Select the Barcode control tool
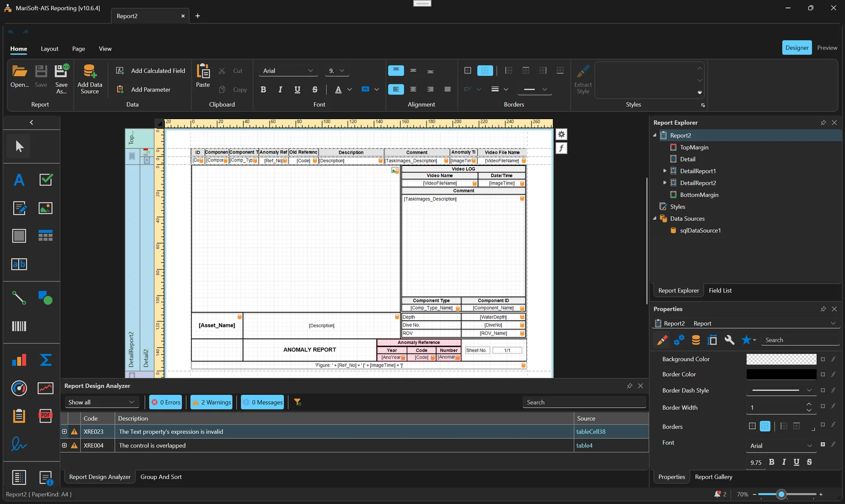Image resolution: width=845 pixels, height=504 pixels. point(19,326)
